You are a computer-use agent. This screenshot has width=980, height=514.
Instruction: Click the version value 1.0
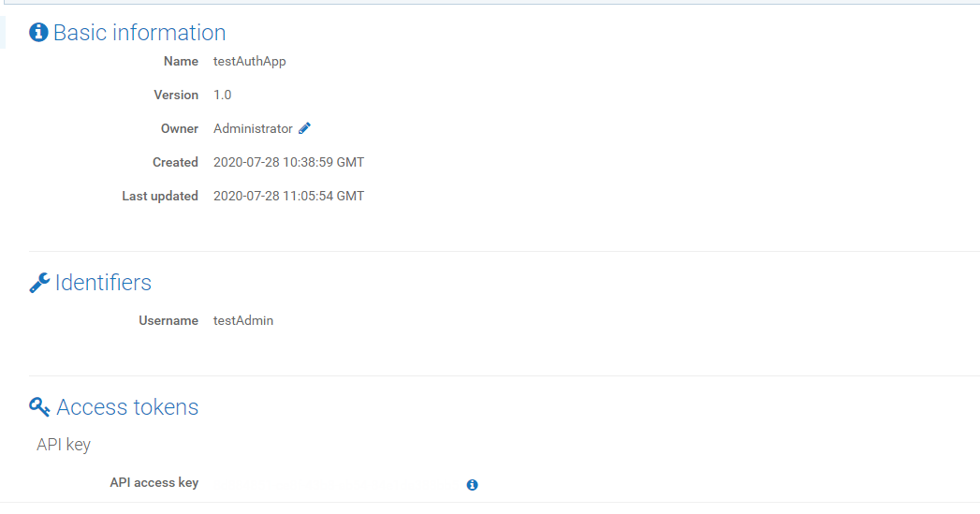(222, 95)
